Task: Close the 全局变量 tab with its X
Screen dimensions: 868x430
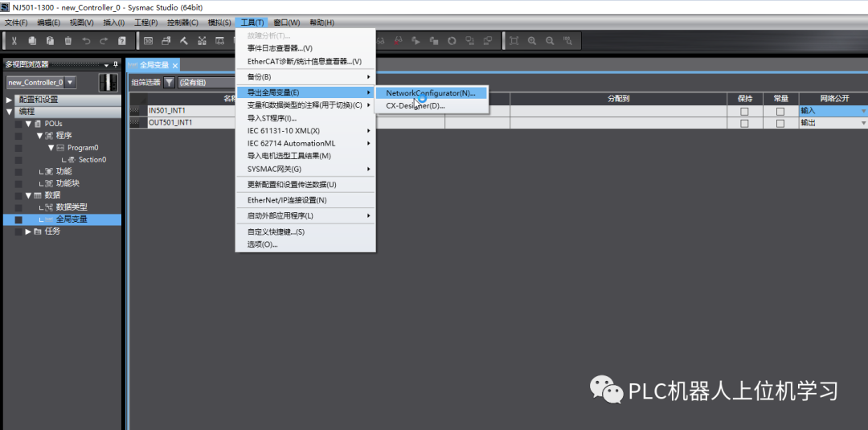Action: click(x=175, y=65)
